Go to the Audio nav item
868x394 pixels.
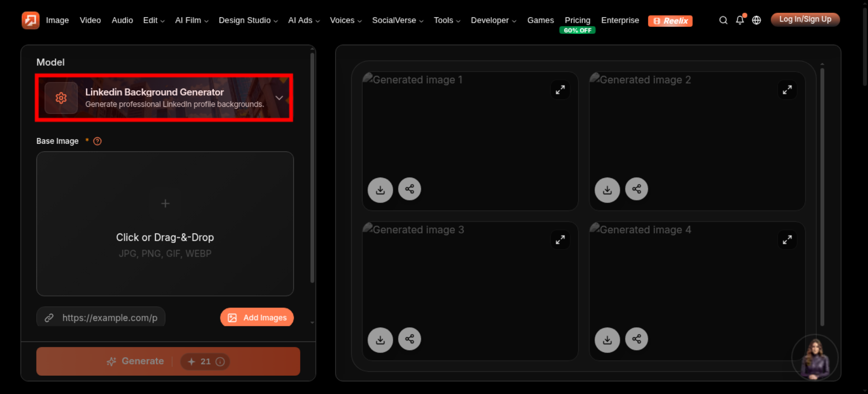pos(122,20)
